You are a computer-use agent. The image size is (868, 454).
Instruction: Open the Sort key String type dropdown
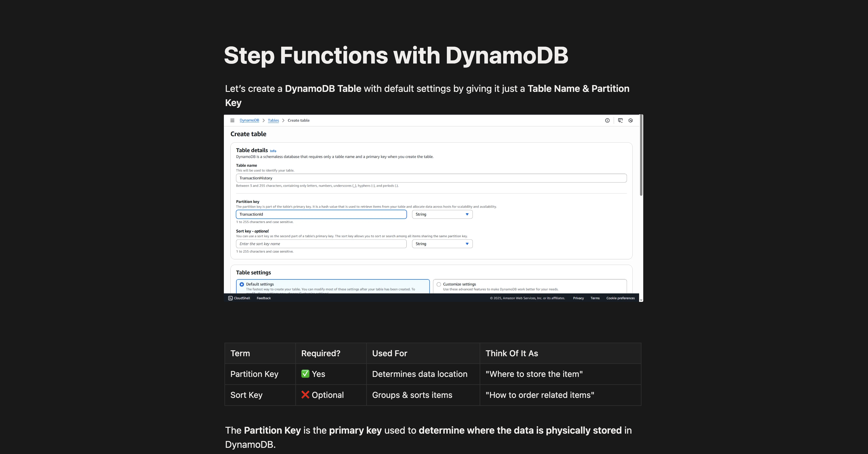click(442, 244)
